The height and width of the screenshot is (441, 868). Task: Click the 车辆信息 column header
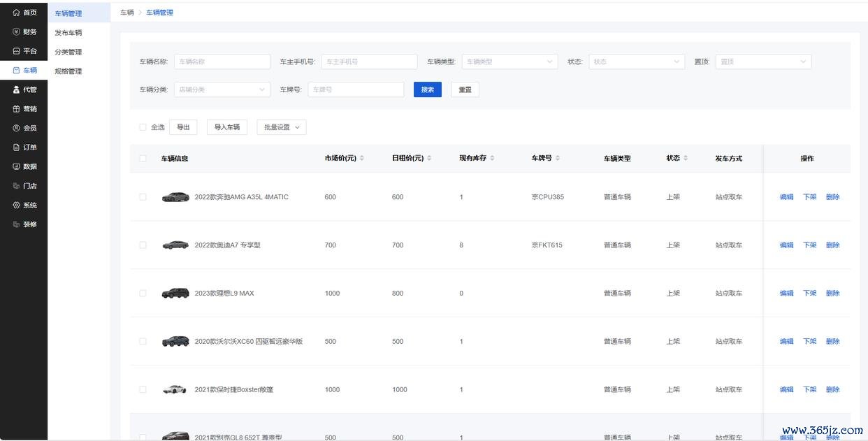[x=175, y=159]
